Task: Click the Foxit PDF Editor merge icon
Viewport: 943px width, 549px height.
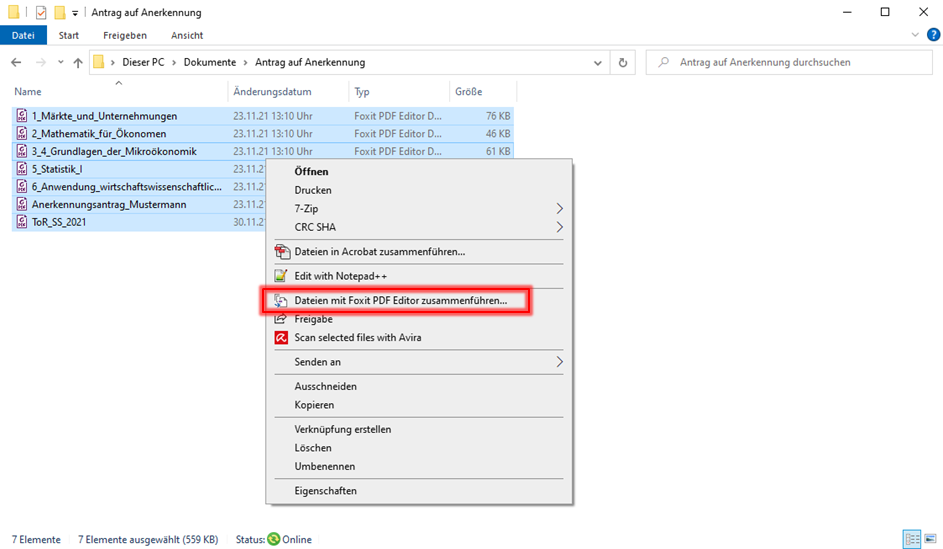Action: click(x=281, y=300)
